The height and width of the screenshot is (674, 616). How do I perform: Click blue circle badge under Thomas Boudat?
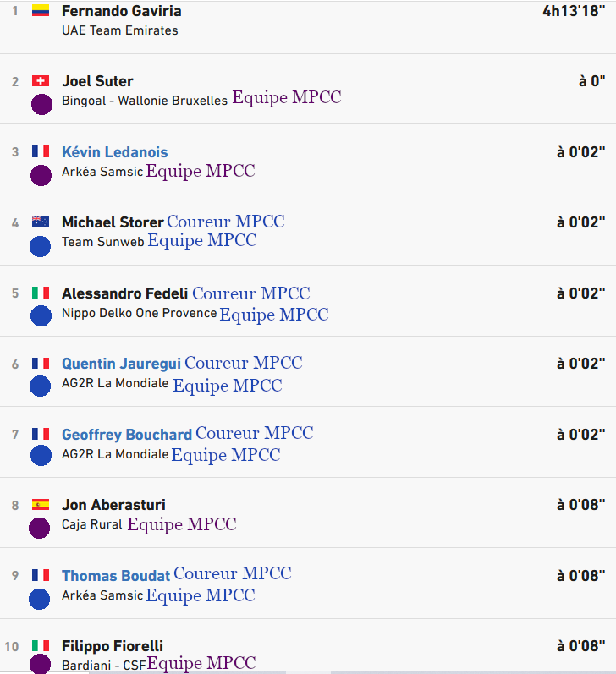pos(40,599)
